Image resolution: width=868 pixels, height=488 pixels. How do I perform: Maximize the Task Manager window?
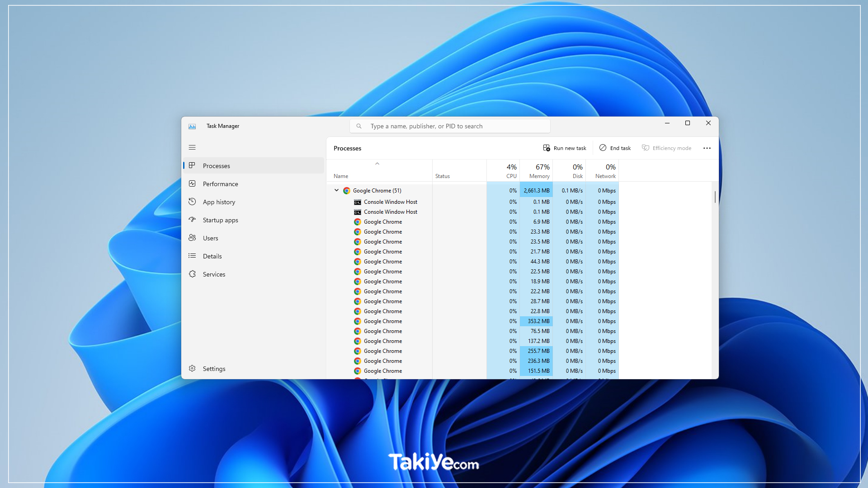click(688, 123)
